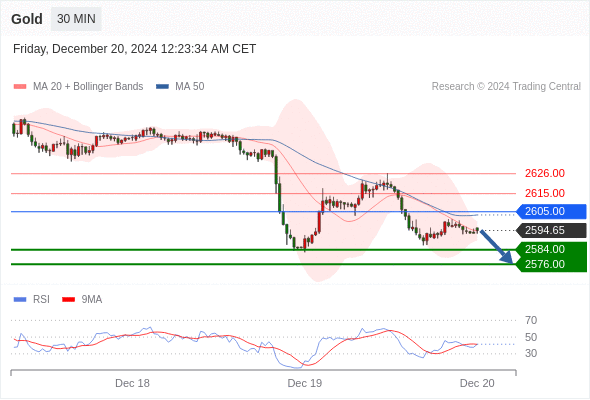Click the red 9MA legend swatch
The width and height of the screenshot is (590, 400).
pos(68,300)
